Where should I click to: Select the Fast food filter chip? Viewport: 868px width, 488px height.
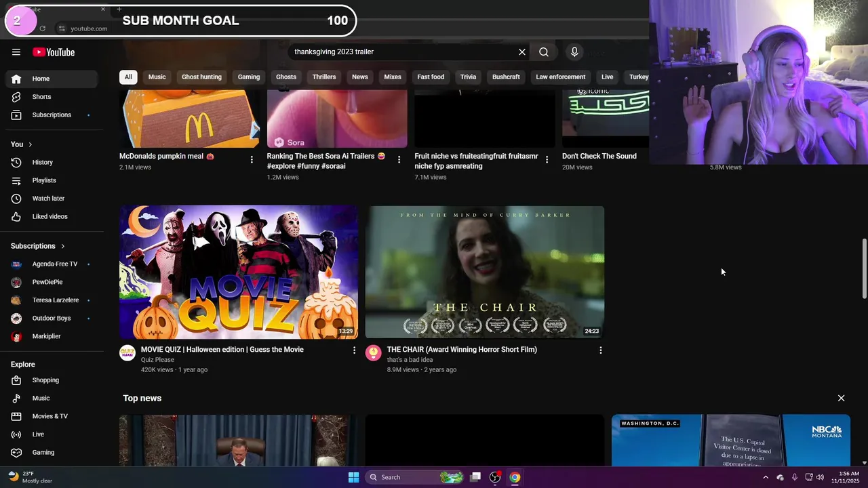click(x=431, y=77)
